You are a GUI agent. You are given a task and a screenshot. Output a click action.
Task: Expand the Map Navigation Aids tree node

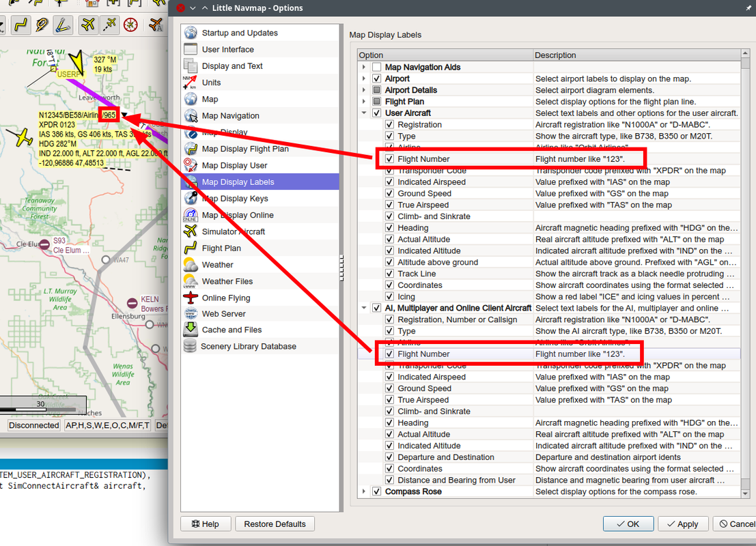click(x=364, y=67)
